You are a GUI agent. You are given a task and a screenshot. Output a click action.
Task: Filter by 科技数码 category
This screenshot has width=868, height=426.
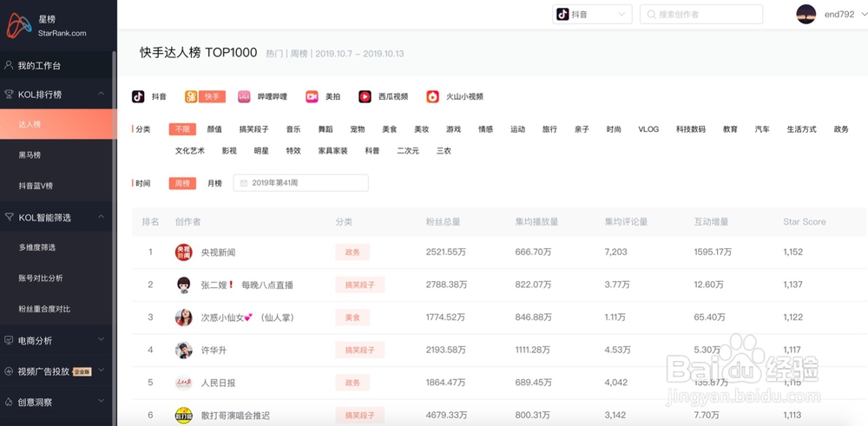click(x=691, y=129)
